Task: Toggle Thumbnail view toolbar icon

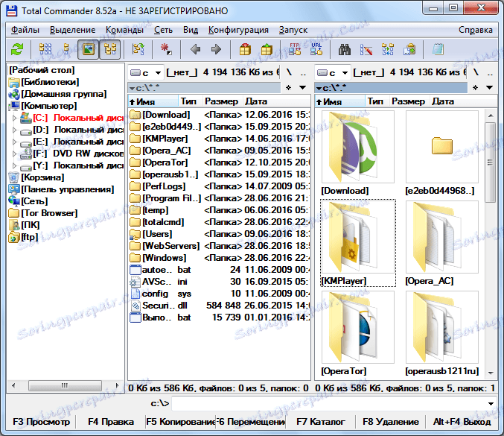Action: [x=88, y=49]
